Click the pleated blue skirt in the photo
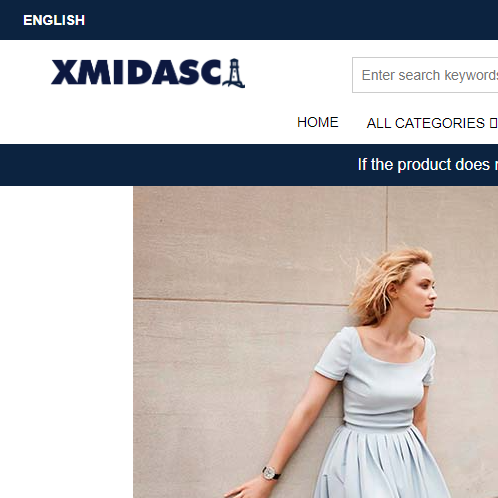Screen dimensions: 498x498 (x=383, y=463)
